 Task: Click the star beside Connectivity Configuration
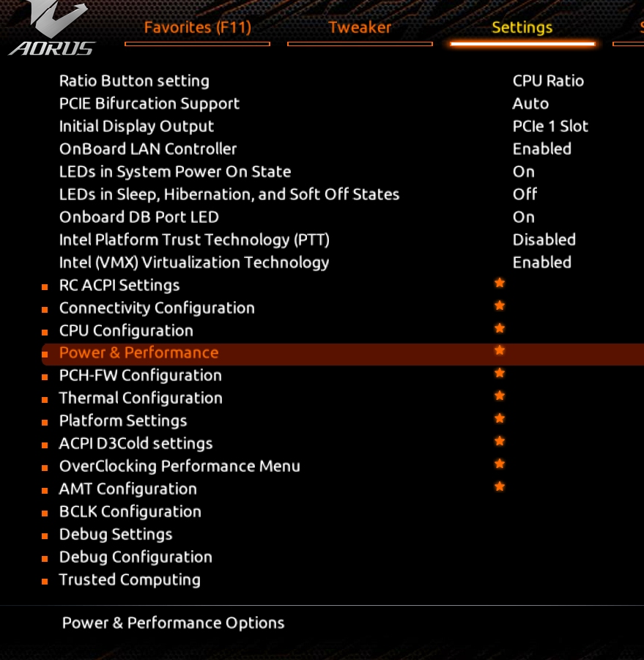[500, 306]
